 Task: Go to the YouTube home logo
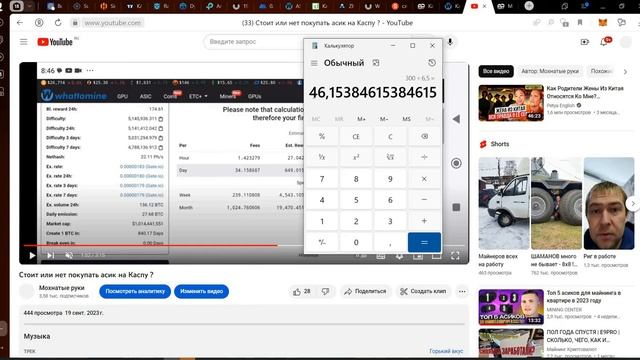pos(55,42)
